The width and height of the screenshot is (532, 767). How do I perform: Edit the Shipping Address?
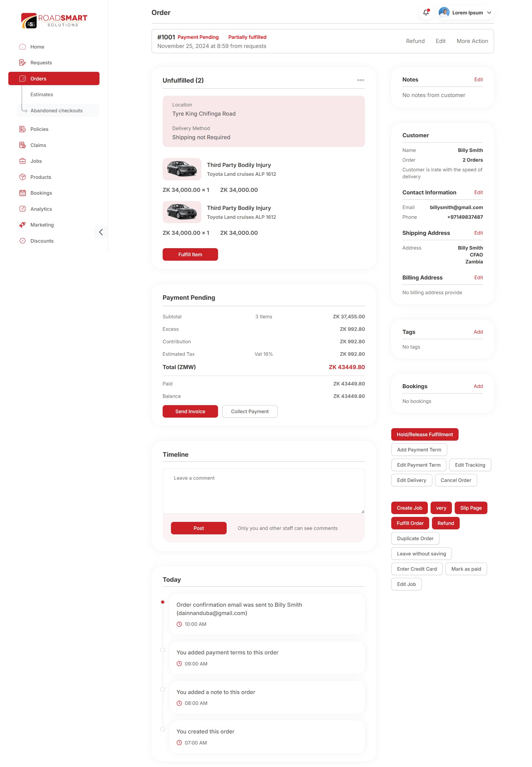point(479,233)
